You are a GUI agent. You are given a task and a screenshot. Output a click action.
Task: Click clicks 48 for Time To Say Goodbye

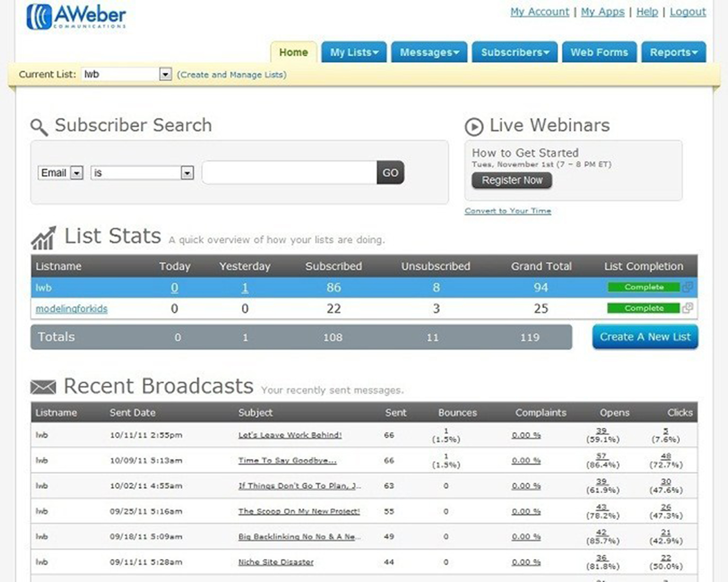[666, 456]
